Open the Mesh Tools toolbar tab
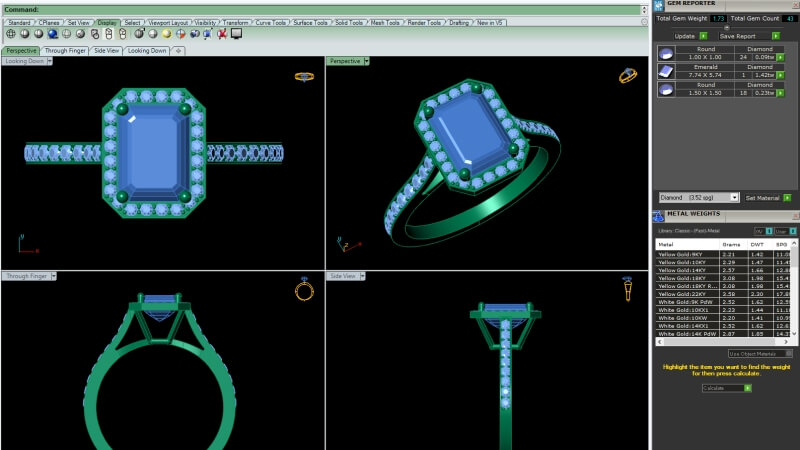Image resolution: width=800 pixels, height=450 pixels. coord(385,22)
